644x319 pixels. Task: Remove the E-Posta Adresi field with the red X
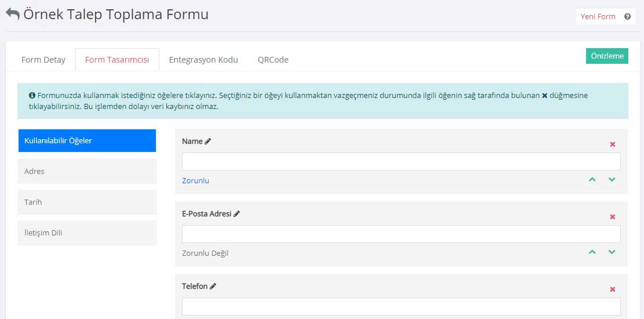point(612,217)
